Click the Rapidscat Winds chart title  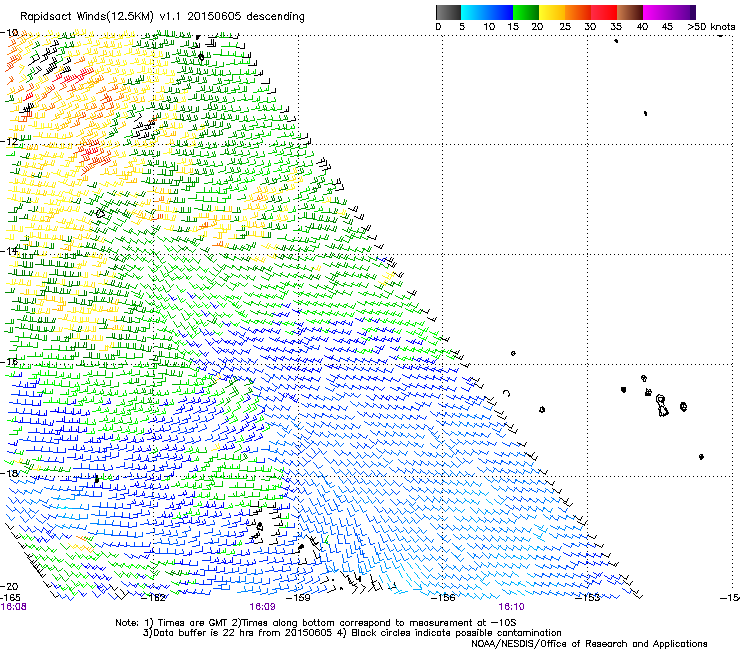(x=162, y=17)
